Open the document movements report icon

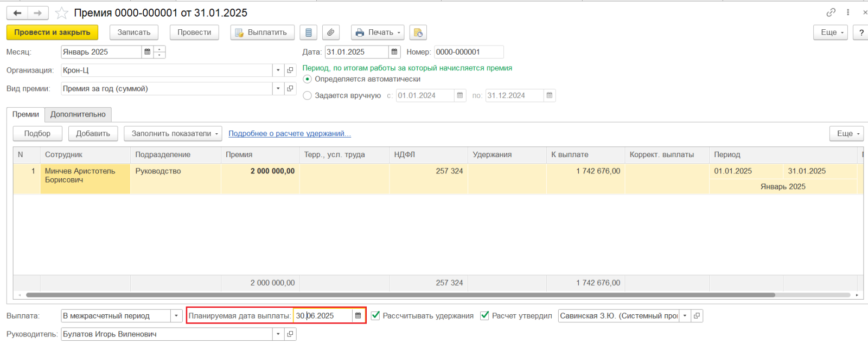click(x=308, y=33)
